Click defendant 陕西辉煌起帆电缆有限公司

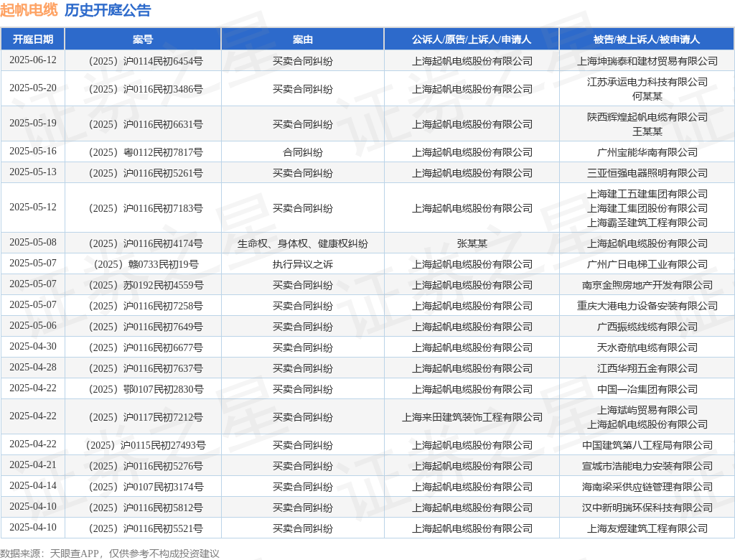647,117
